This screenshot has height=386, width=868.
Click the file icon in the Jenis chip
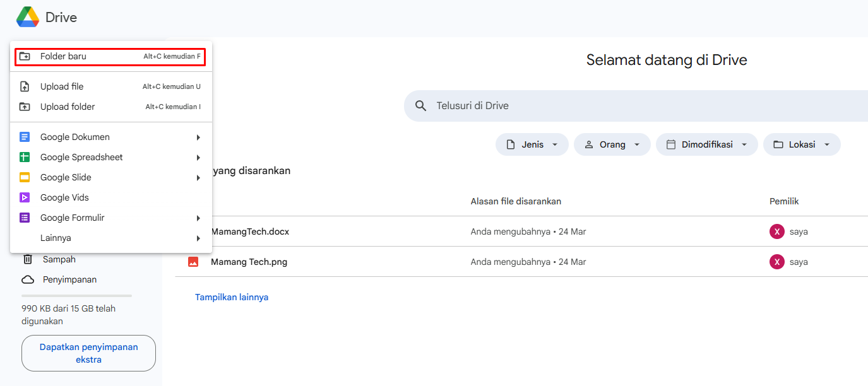(x=511, y=144)
